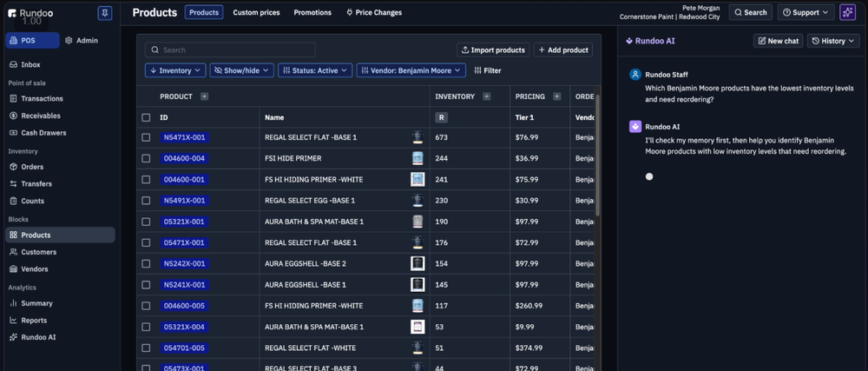868x371 pixels.
Task: Open Counts in sidebar
Action: 33,201
